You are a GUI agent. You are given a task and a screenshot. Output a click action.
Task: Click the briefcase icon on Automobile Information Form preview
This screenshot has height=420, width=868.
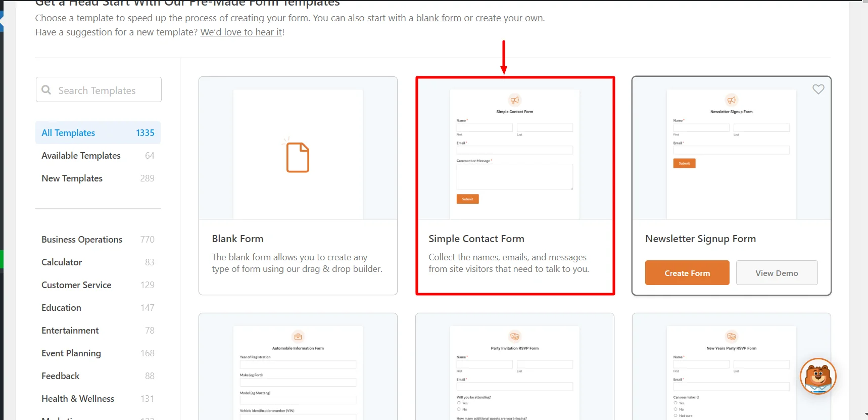(x=298, y=337)
